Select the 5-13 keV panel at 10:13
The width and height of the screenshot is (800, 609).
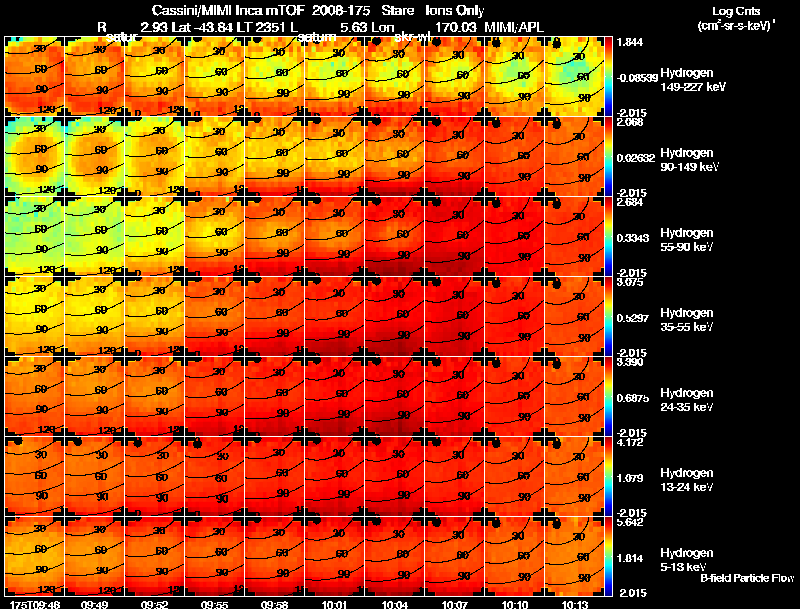click(x=574, y=557)
